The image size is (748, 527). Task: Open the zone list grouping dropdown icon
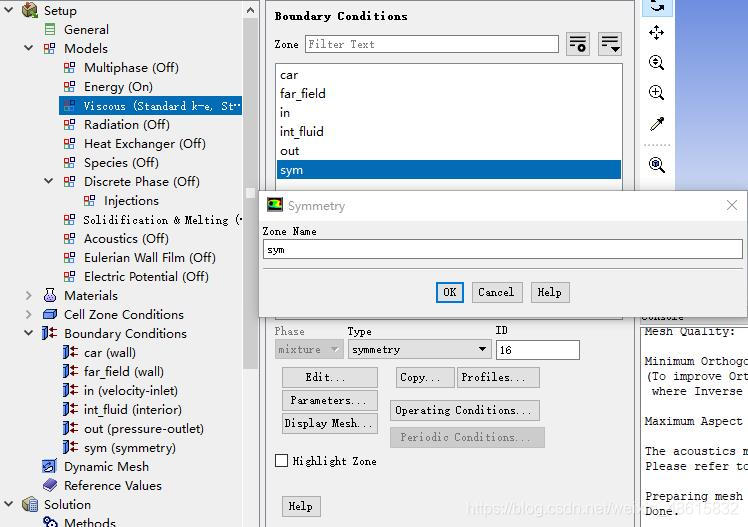(610, 44)
